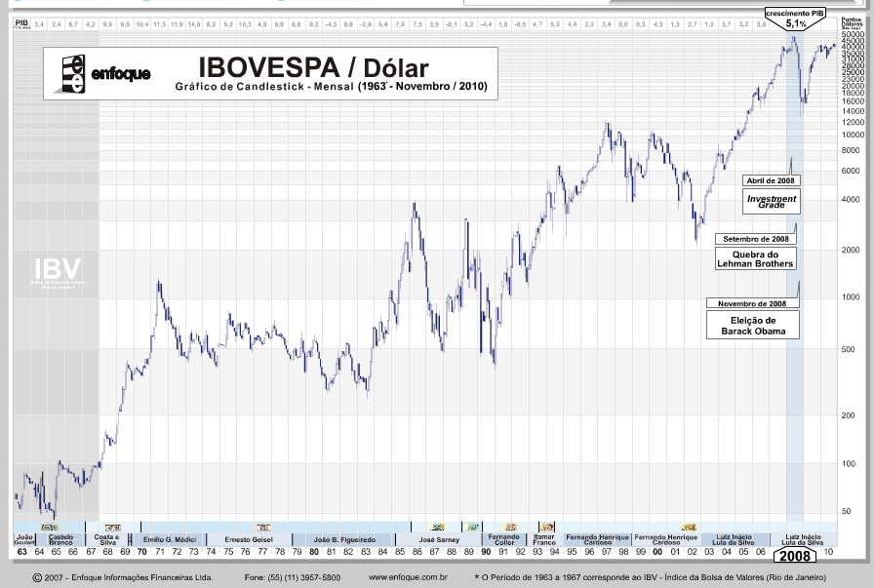
Task: Select the negative PIB value '-2,9'
Action: click(x=366, y=24)
